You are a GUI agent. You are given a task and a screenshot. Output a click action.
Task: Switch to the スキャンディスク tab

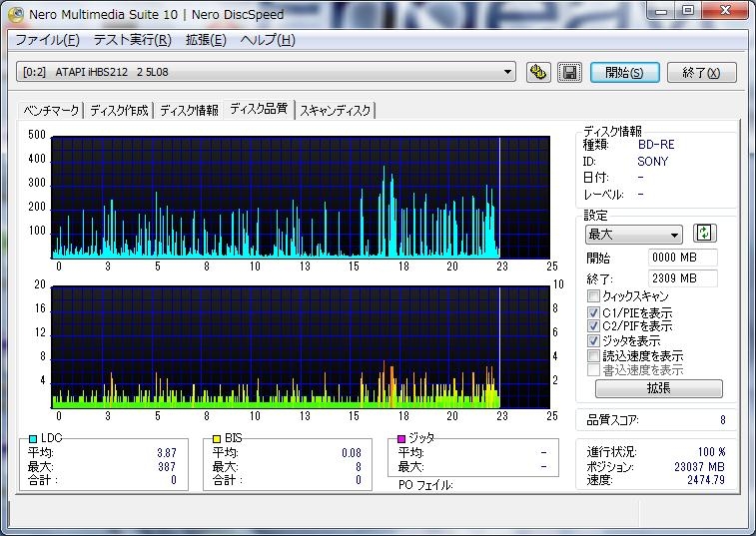point(336,111)
